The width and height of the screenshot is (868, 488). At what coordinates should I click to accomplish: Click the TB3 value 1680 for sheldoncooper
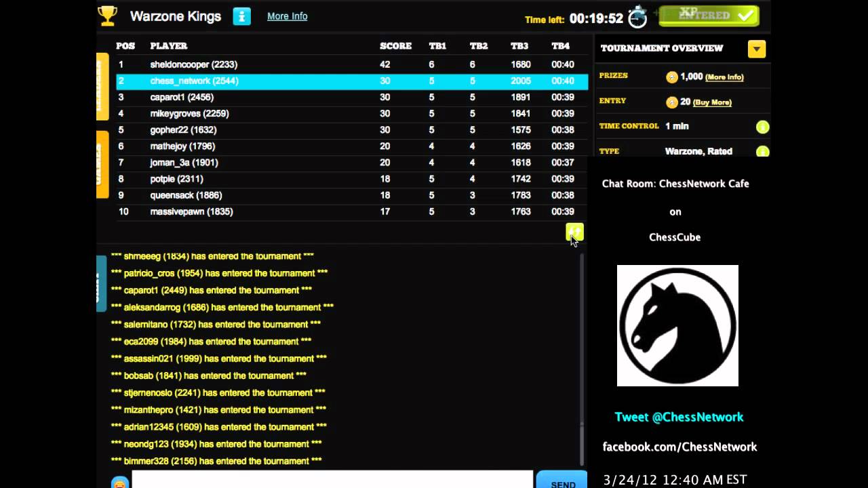pos(520,64)
